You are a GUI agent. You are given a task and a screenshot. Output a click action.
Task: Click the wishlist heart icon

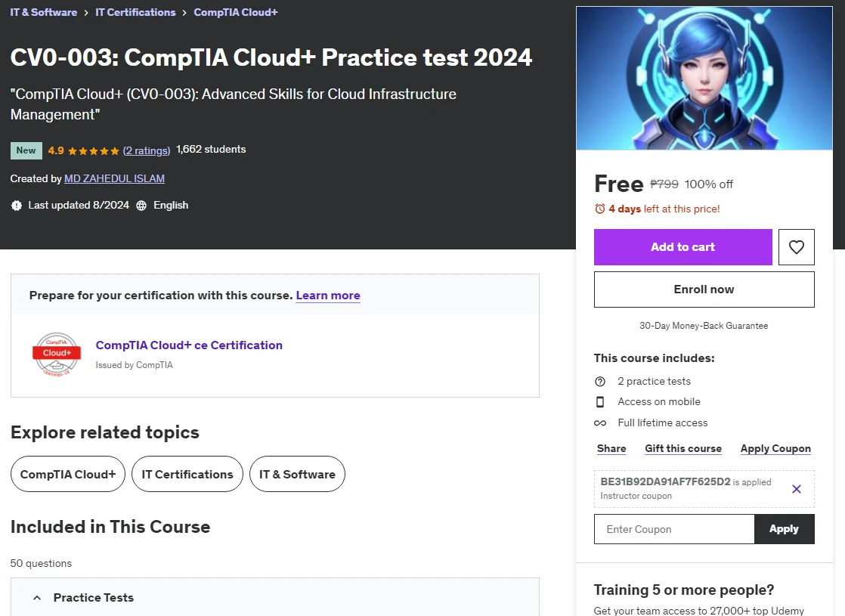tap(796, 247)
